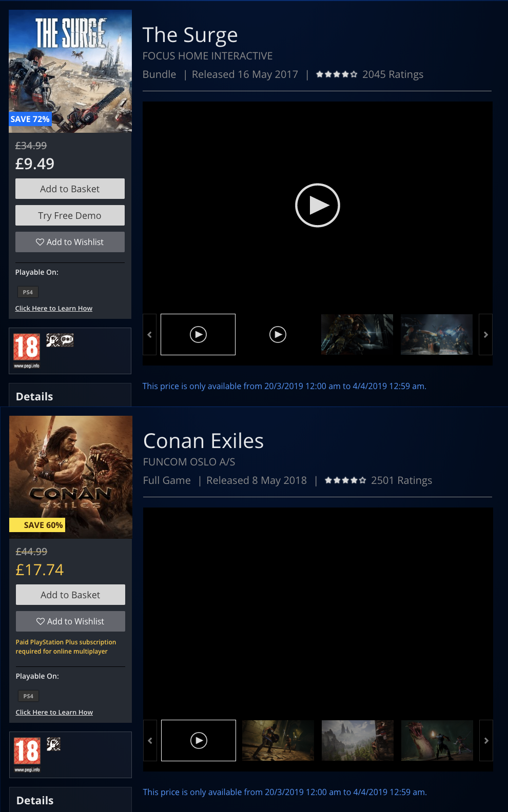Play The Surge main video

tap(318, 205)
